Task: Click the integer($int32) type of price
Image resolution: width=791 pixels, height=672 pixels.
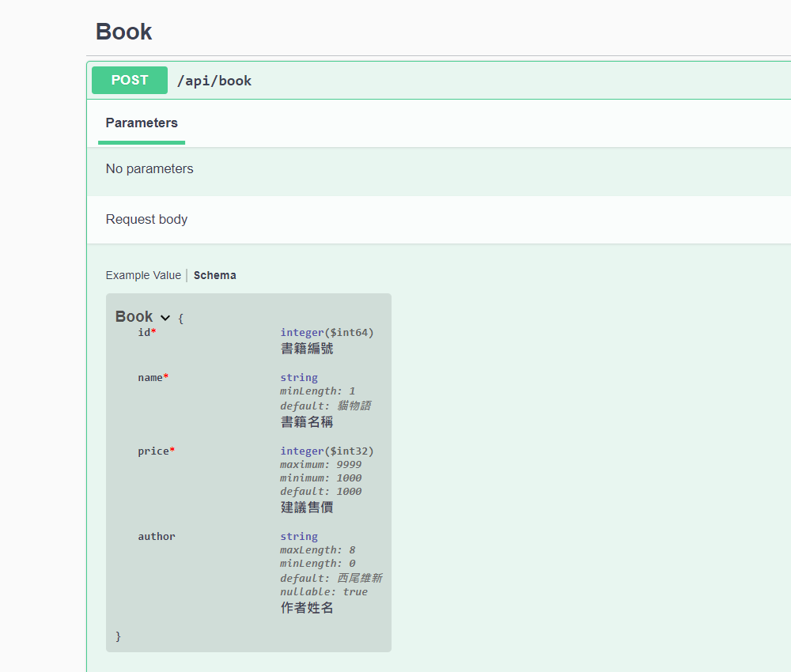Action: click(x=327, y=451)
